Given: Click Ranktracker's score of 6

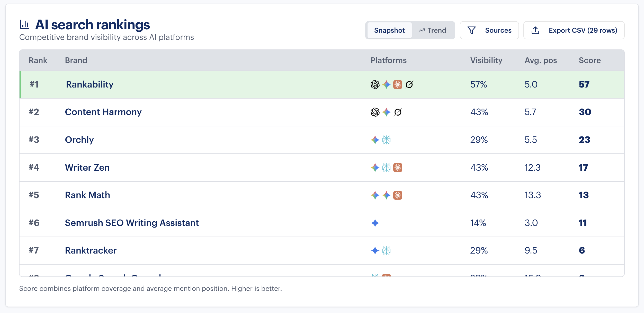Looking at the screenshot, I should [x=582, y=250].
